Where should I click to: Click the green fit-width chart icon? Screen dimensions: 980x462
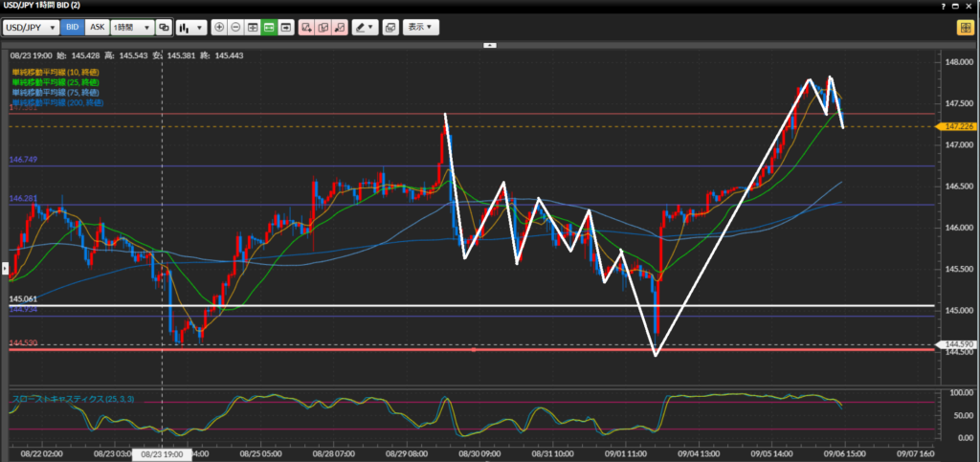coord(269,28)
